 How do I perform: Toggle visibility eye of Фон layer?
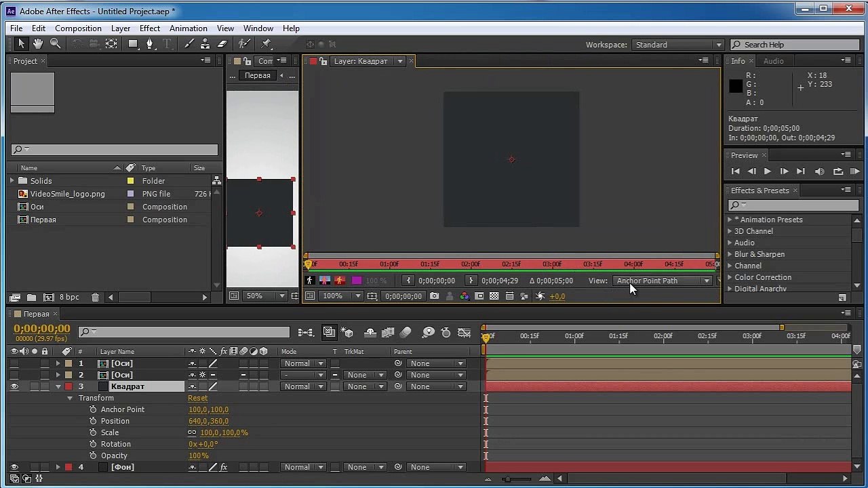tap(14, 467)
